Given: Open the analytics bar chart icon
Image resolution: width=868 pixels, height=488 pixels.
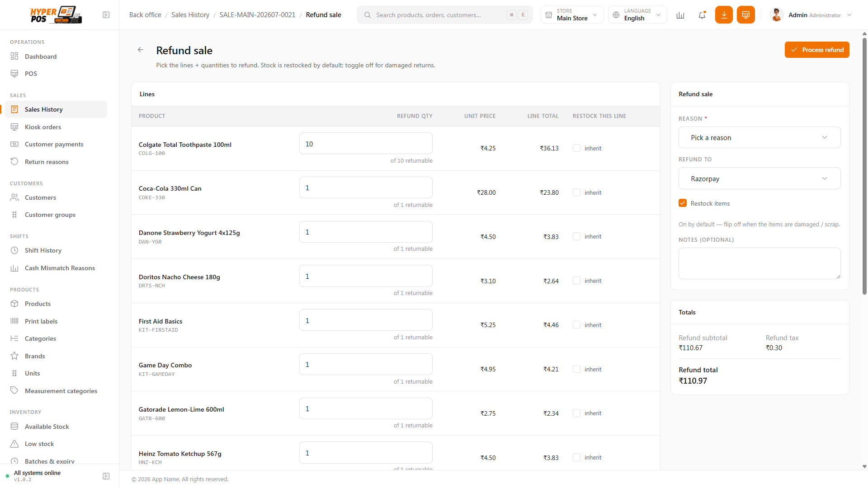Looking at the screenshot, I should click(680, 15).
